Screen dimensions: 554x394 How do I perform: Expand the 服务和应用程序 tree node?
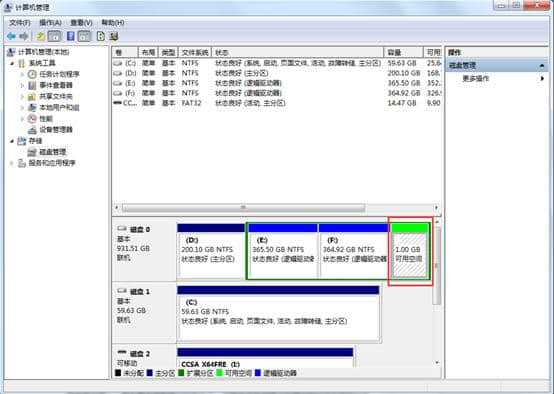pos(12,163)
